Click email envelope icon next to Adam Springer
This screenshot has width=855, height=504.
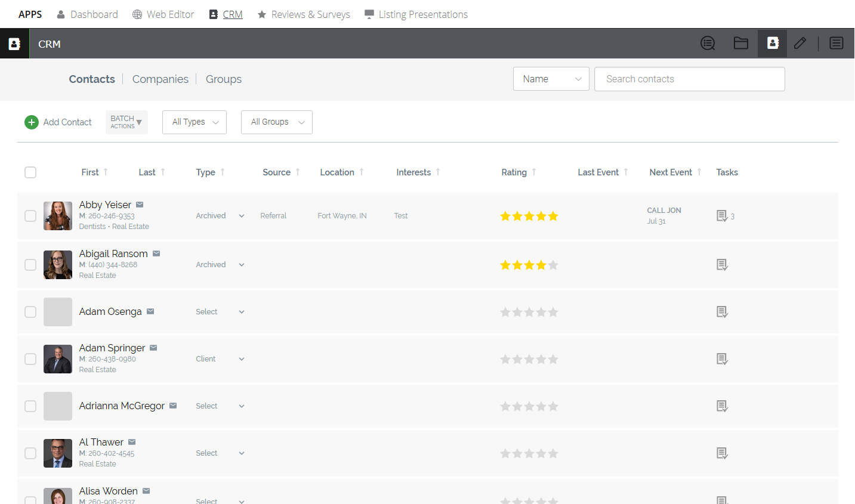tap(153, 348)
